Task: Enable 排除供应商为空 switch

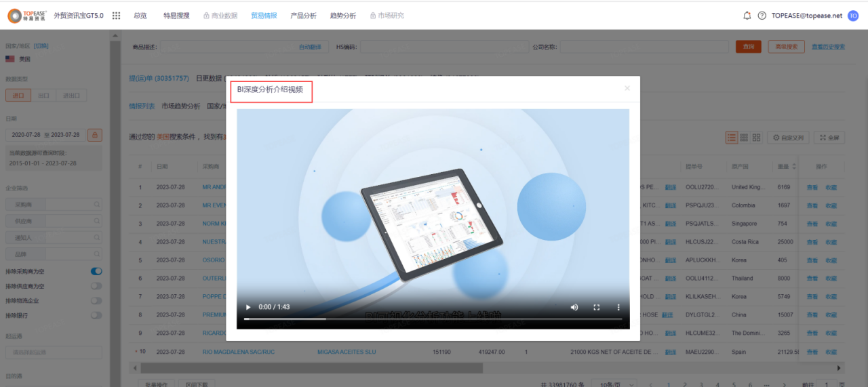Action: tap(96, 286)
